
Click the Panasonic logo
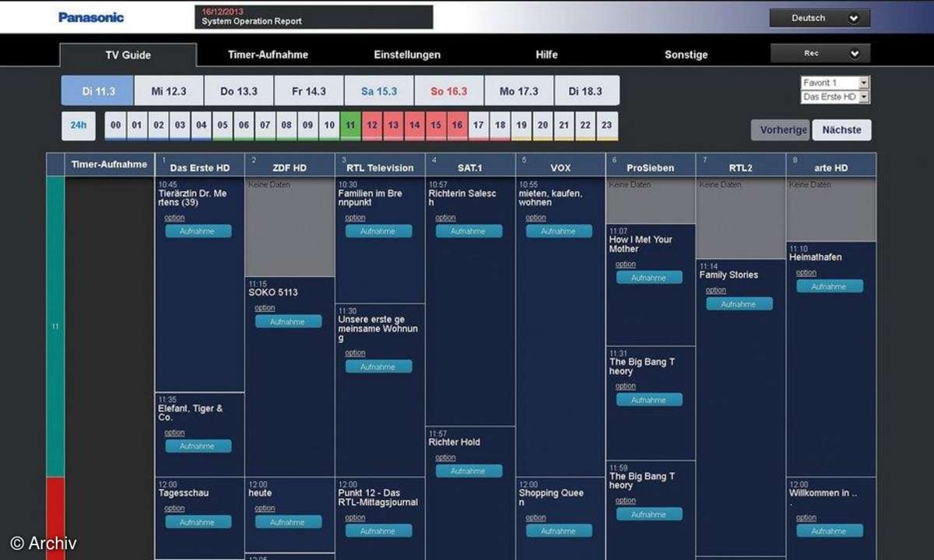click(91, 17)
